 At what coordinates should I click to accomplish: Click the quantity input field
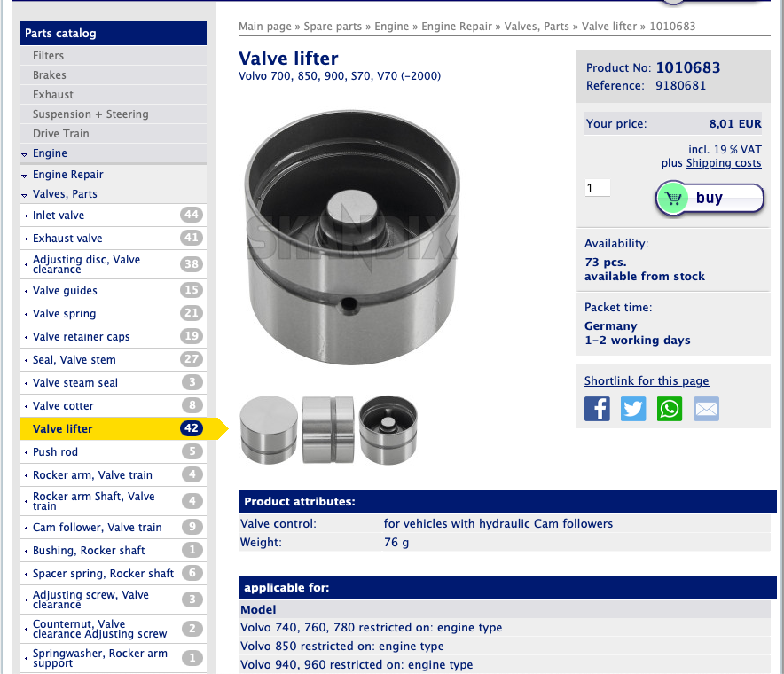(597, 188)
